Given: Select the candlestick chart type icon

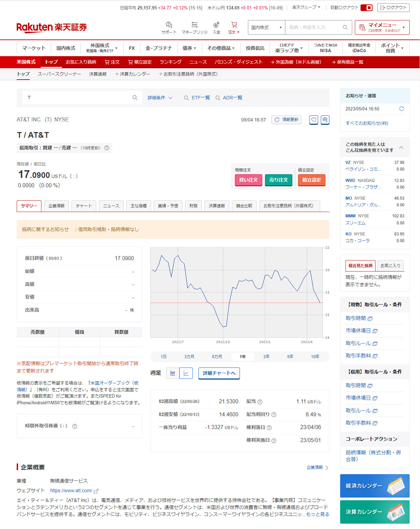Looking at the screenshot, I should click(173, 373).
